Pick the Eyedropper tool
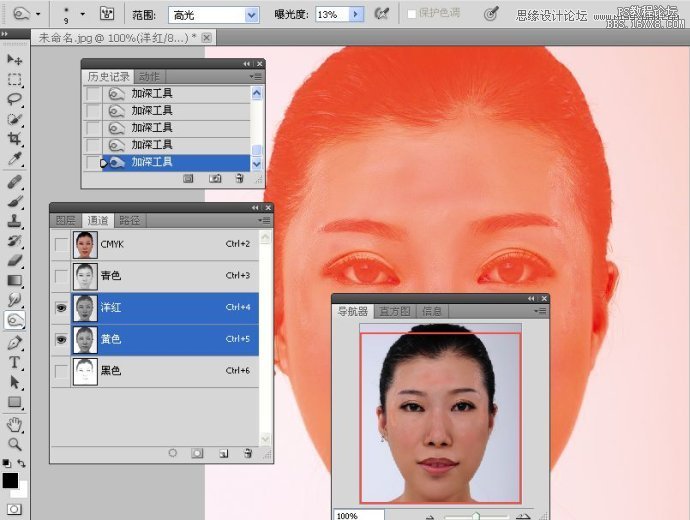The image size is (690, 520). pos(14,159)
